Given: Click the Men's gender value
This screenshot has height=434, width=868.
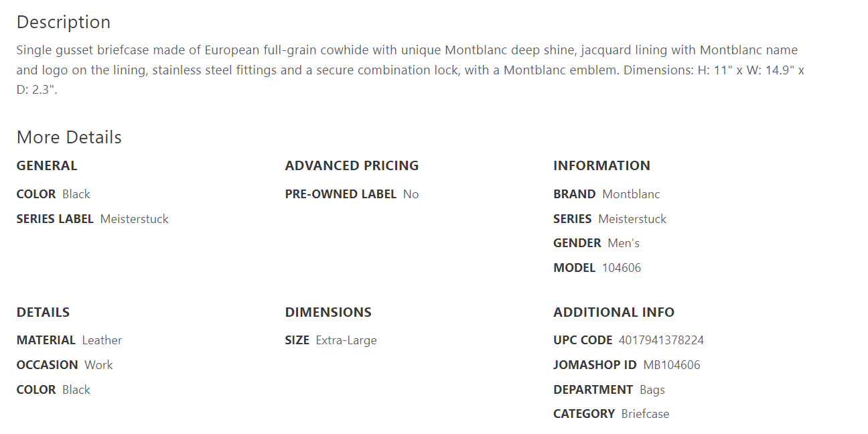Looking at the screenshot, I should click(x=624, y=243).
